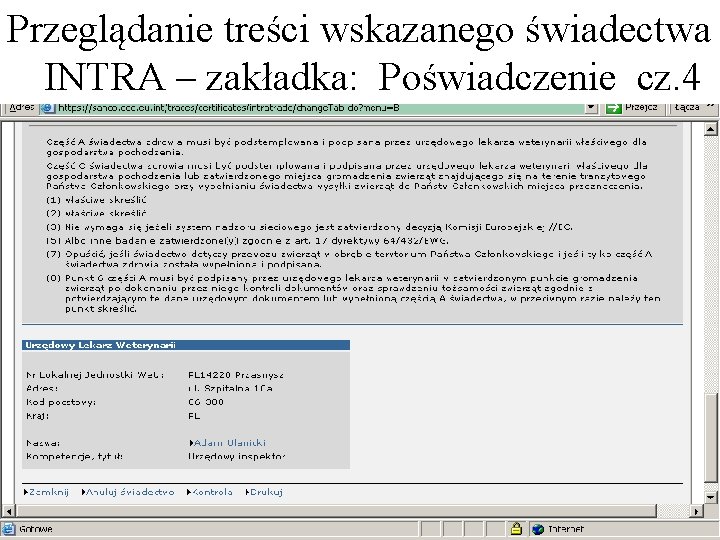
Task: Click the vertical scrollbar down arrow
Action: click(710, 497)
